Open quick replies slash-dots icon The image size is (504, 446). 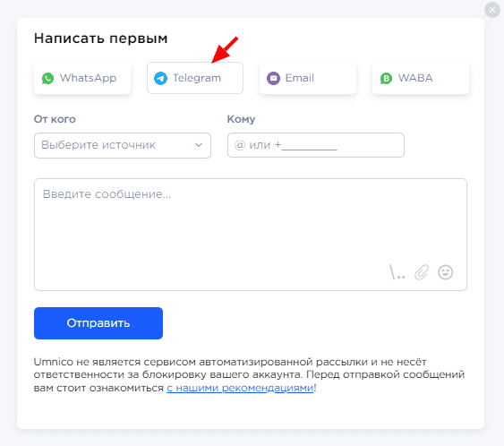click(397, 272)
